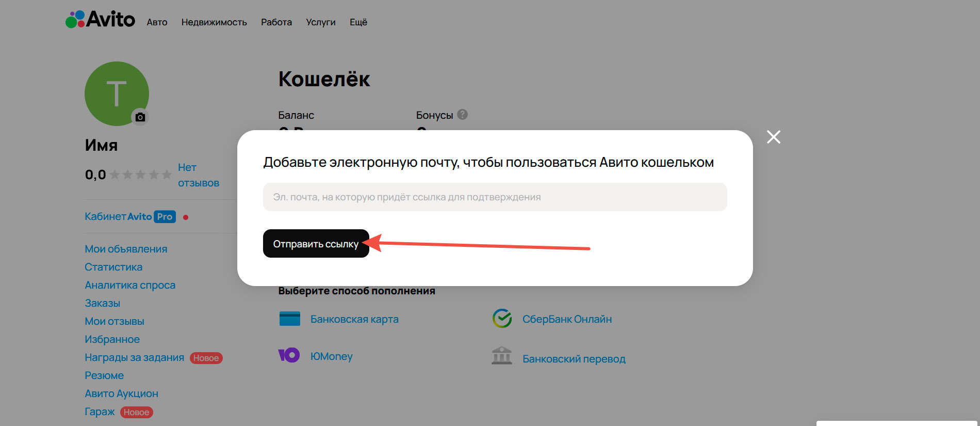Open the Бонусы help question mark

463,115
